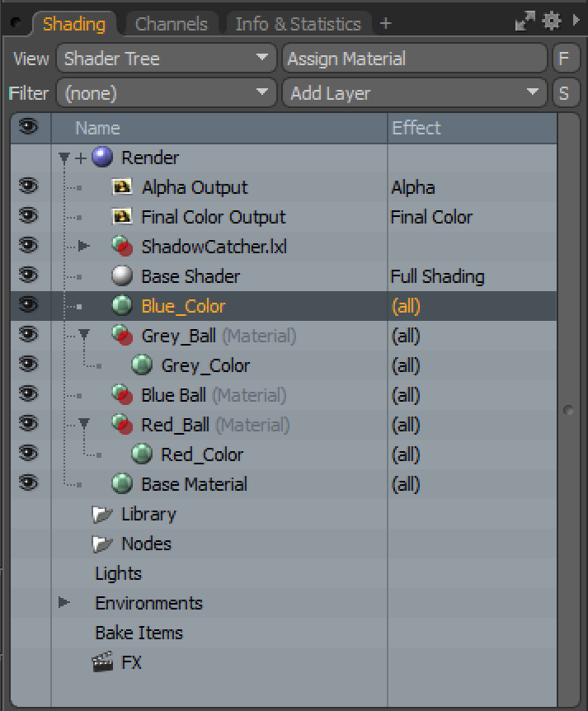Click the FX clapperboard icon
The height and width of the screenshot is (711, 588).
click(103, 662)
